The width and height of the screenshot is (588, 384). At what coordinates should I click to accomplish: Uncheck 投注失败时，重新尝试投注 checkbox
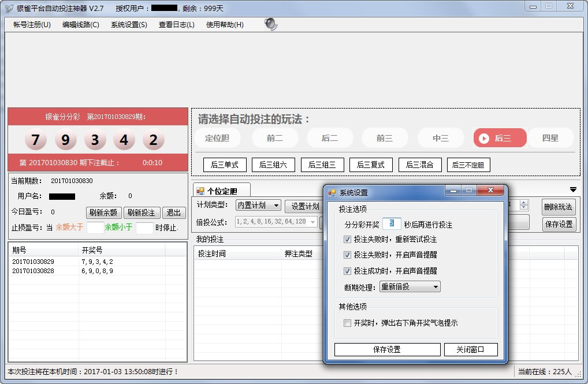tap(347, 239)
